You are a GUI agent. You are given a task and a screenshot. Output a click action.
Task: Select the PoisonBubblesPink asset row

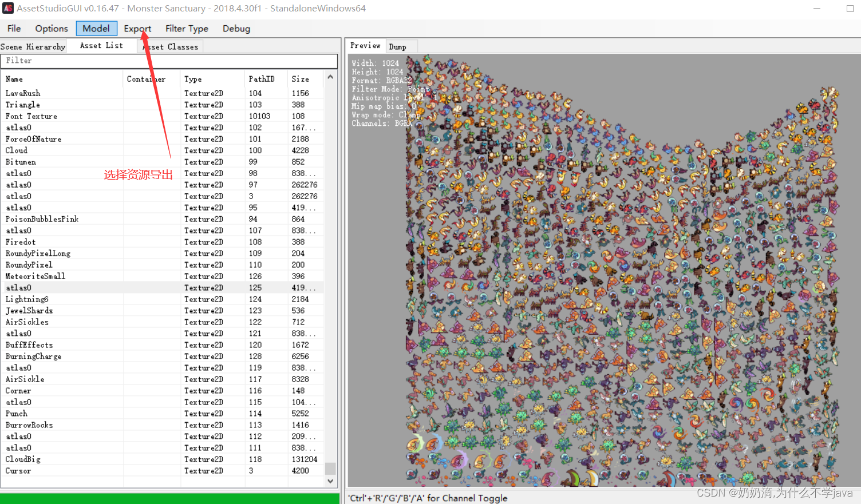[163, 219]
